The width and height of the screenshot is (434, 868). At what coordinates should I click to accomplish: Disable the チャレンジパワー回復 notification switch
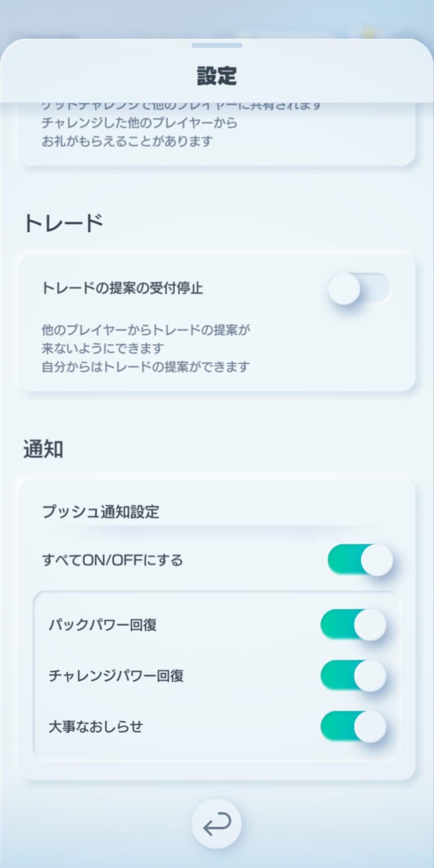[353, 675]
